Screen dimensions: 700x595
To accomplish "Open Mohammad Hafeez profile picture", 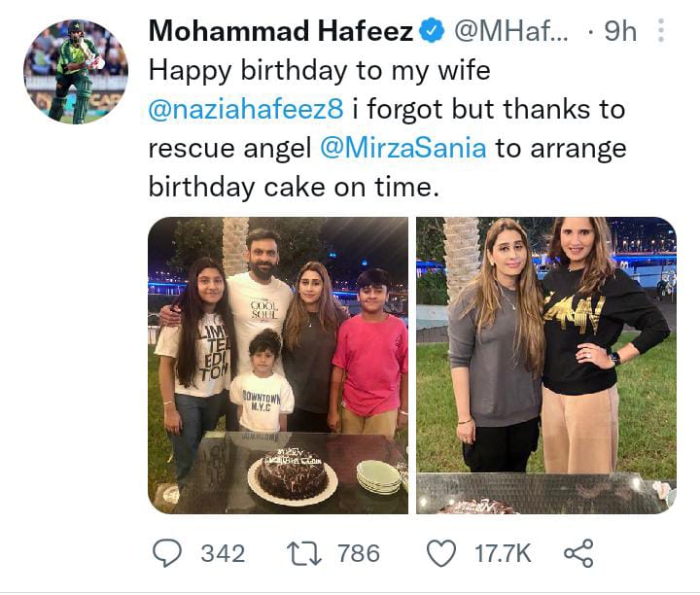I will 75,72.
